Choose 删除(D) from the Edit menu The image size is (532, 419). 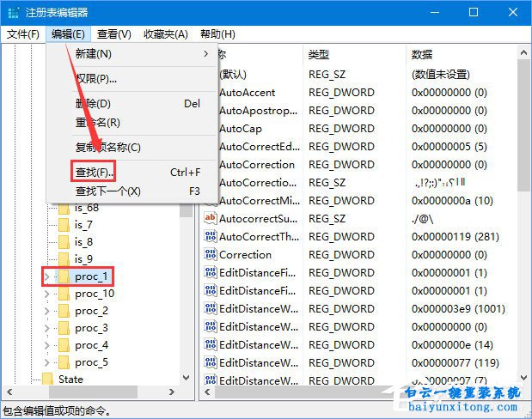point(132,103)
